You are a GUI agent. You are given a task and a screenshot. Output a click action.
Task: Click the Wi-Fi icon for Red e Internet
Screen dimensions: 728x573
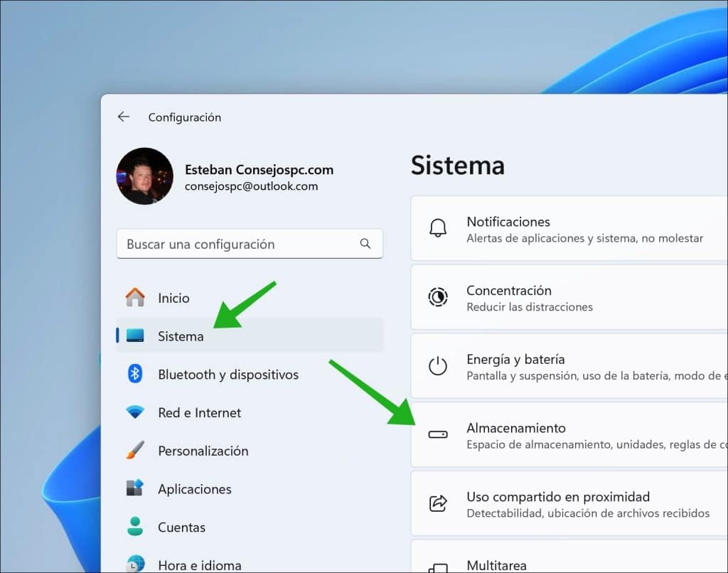(135, 412)
